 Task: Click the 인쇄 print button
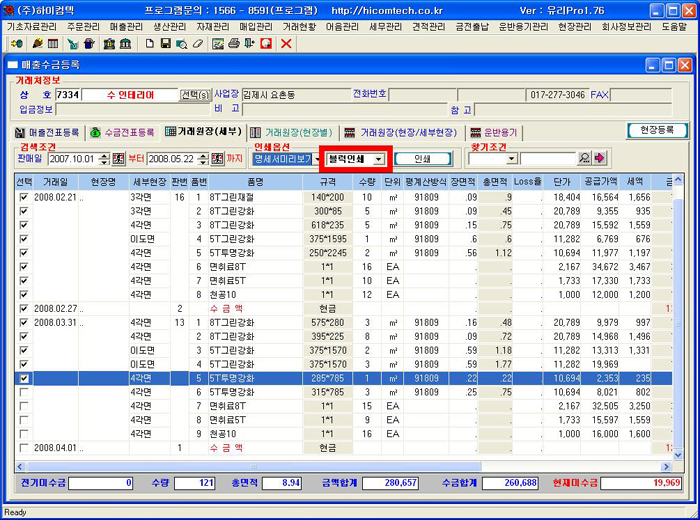[x=422, y=159]
